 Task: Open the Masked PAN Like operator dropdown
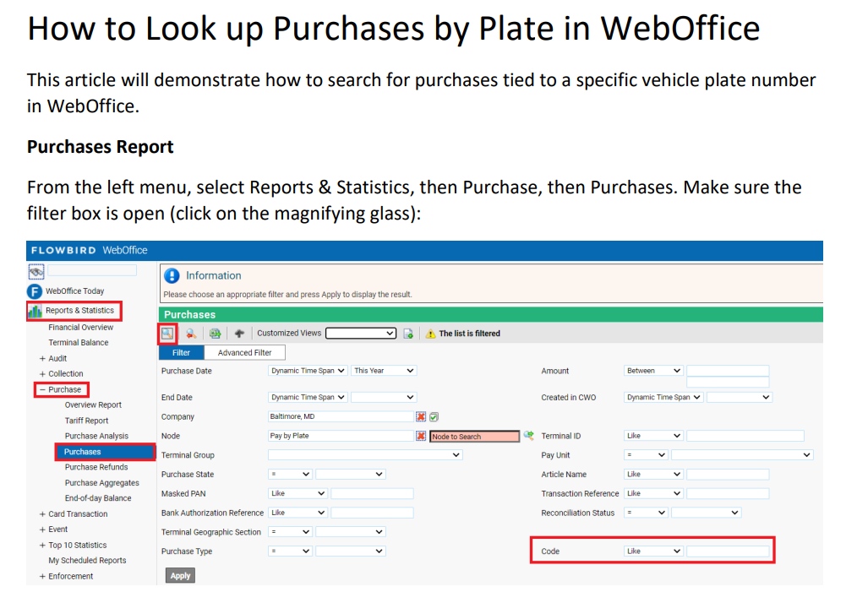pos(298,493)
